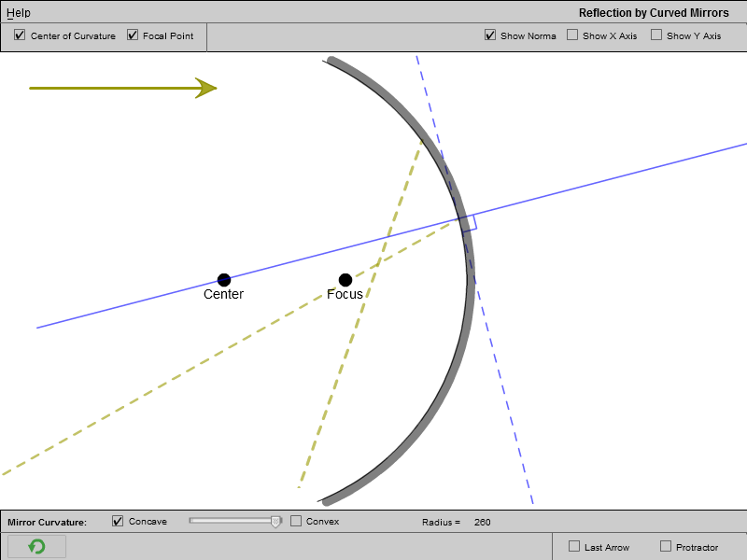This screenshot has width=747, height=560.
Task: Select the Convex mirror checkbox
Action: click(x=296, y=521)
